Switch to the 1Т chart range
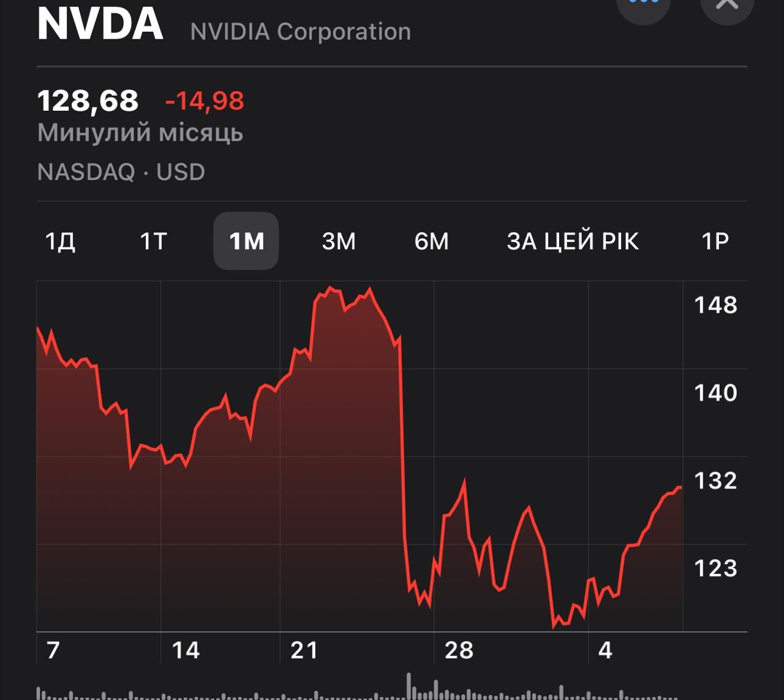The image size is (784, 700). coord(153,241)
